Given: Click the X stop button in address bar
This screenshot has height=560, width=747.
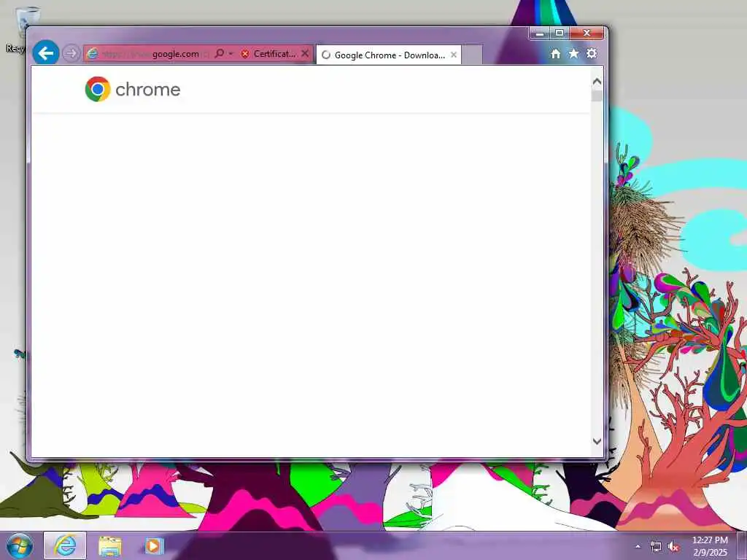Looking at the screenshot, I should click(305, 53).
